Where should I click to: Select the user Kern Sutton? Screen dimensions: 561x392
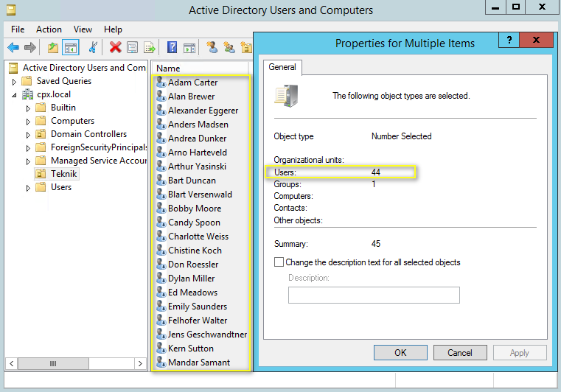[x=191, y=349]
